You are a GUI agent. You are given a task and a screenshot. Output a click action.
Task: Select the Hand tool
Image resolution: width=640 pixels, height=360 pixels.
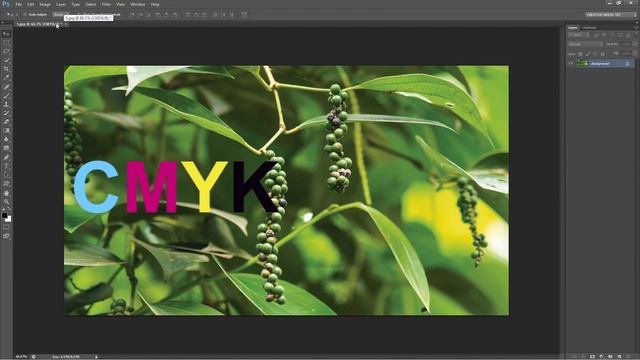pyautogui.click(x=6, y=193)
